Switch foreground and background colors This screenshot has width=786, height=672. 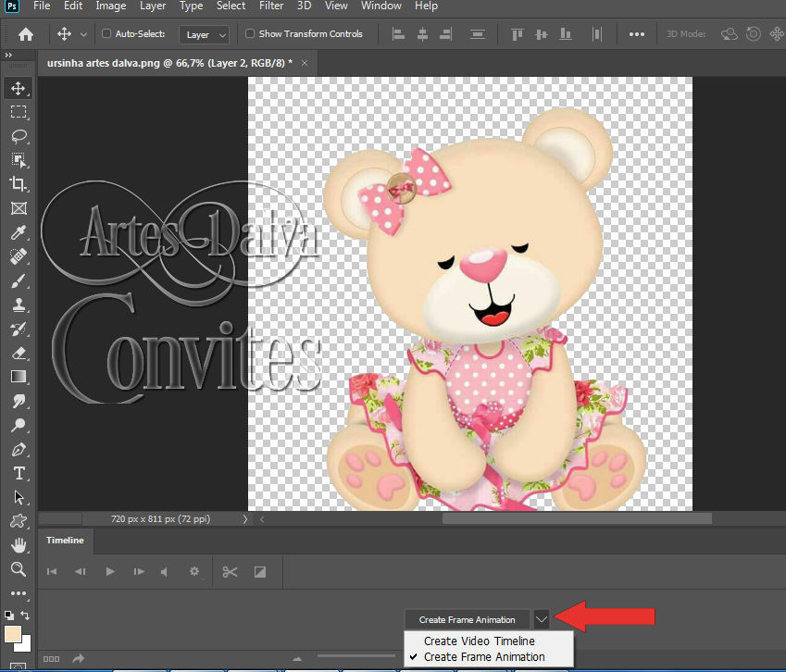click(x=25, y=615)
